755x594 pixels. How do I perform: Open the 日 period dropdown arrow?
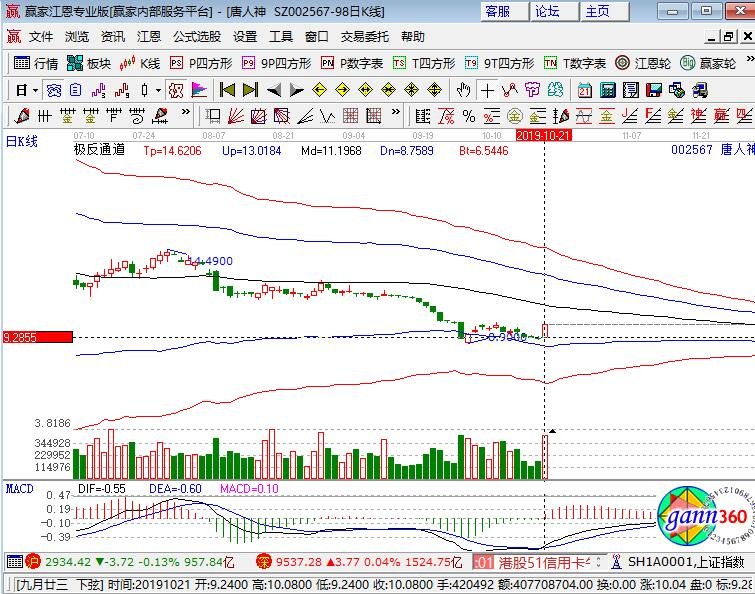pos(35,90)
